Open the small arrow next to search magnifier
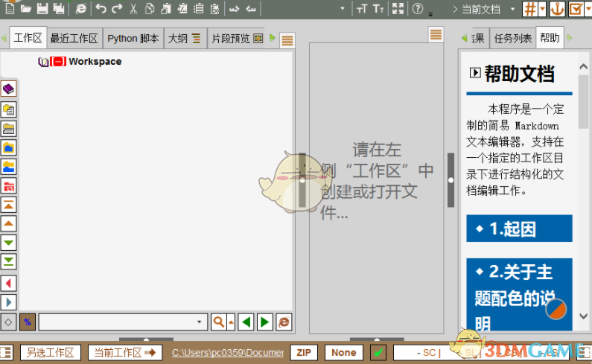 [x=231, y=322]
